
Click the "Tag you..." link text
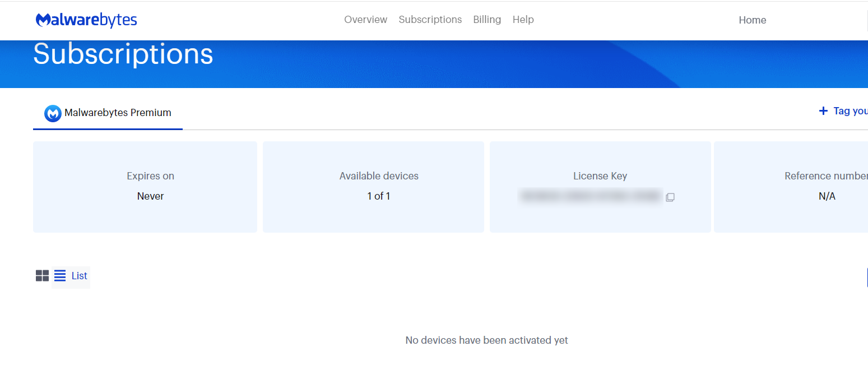click(850, 111)
